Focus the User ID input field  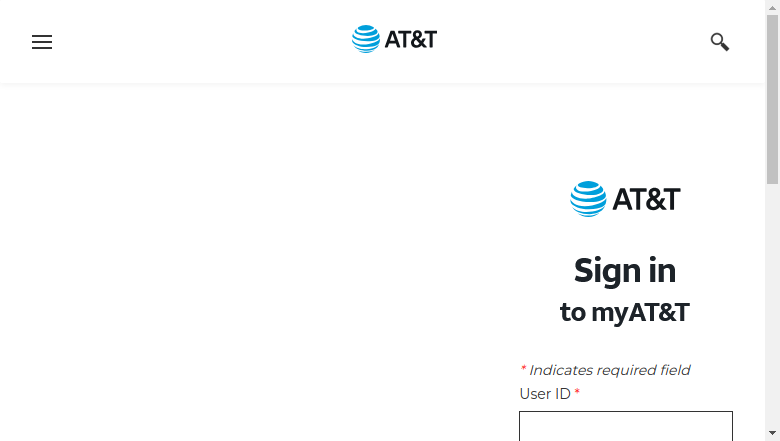tap(626, 426)
